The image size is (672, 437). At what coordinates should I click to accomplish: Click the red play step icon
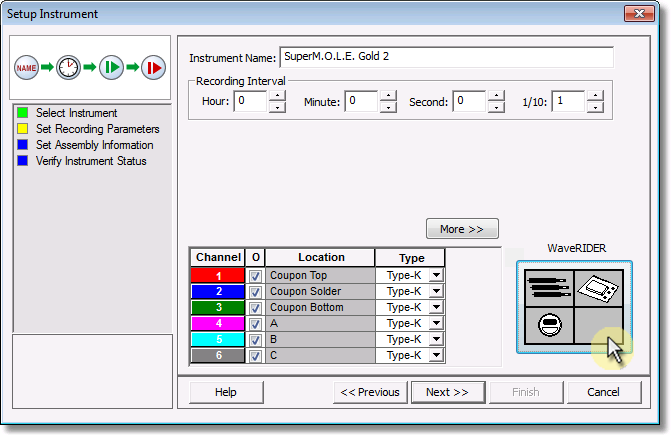click(153, 67)
